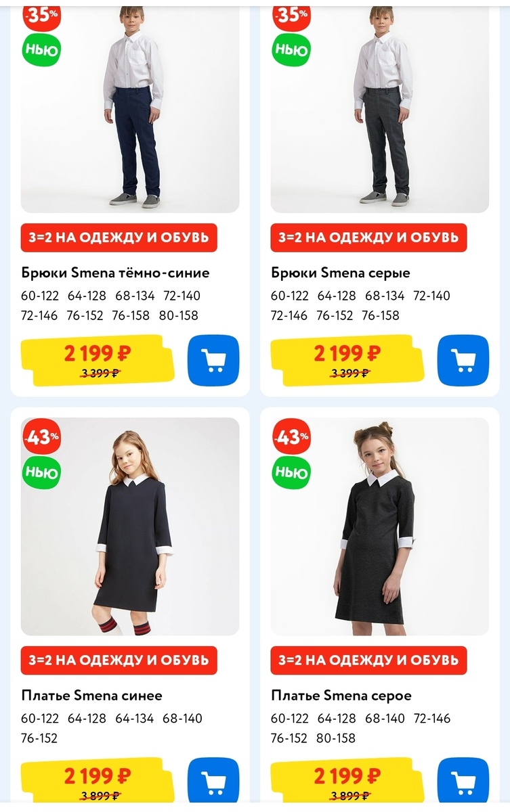Add dark blue Smena trousers to cart
510x812 pixels.
pyautogui.click(x=213, y=360)
